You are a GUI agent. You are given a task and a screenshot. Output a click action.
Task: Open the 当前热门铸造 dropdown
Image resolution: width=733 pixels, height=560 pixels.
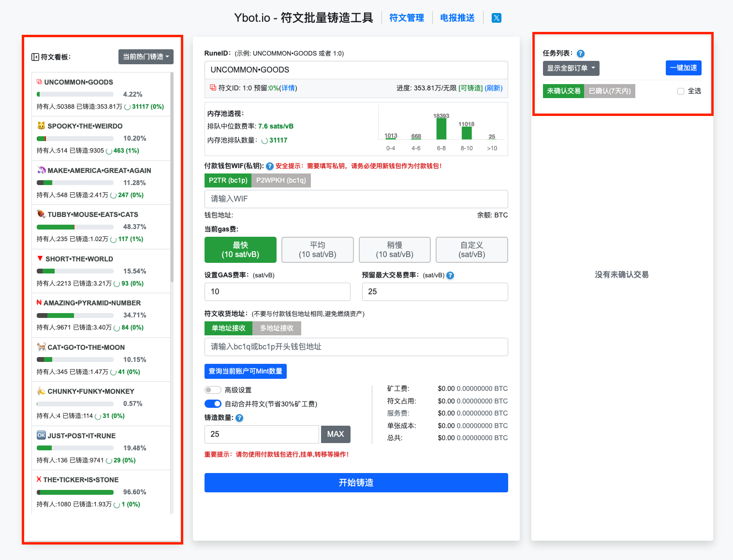[146, 57]
